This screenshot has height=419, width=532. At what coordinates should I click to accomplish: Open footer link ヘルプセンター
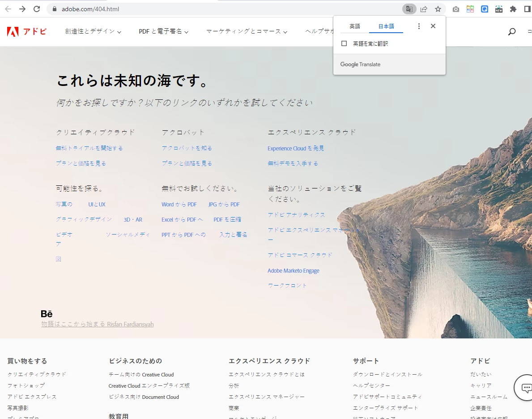click(x=371, y=385)
